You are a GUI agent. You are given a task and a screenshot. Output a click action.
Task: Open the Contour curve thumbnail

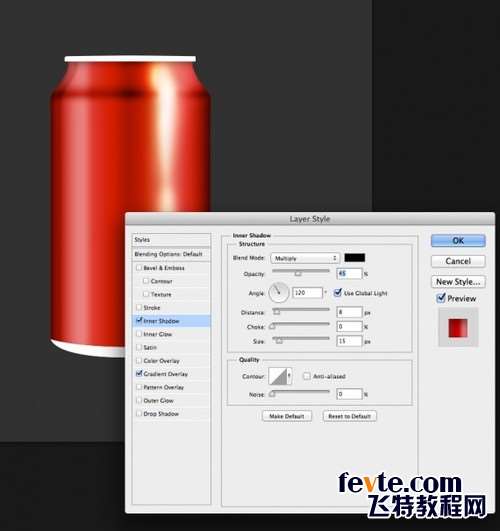[277, 376]
